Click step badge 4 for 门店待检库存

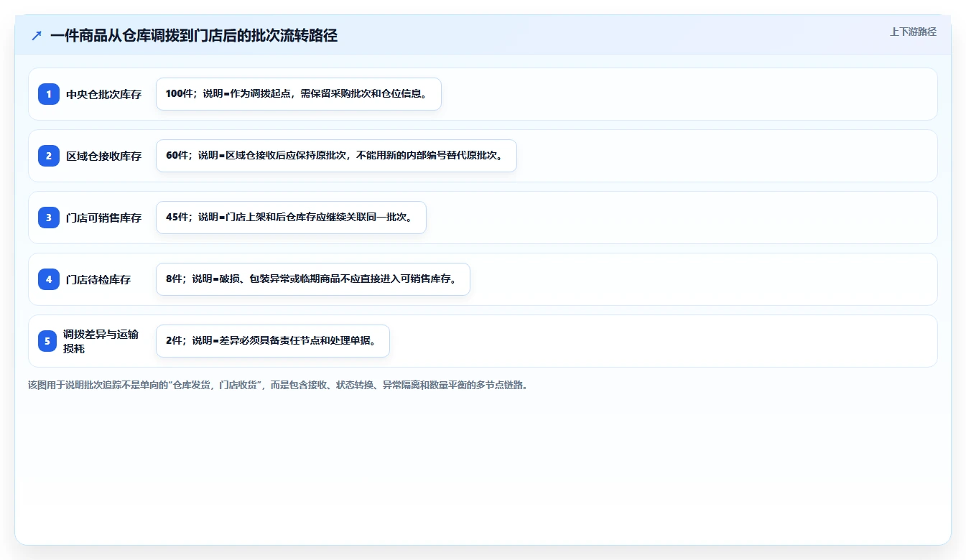(x=49, y=279)
